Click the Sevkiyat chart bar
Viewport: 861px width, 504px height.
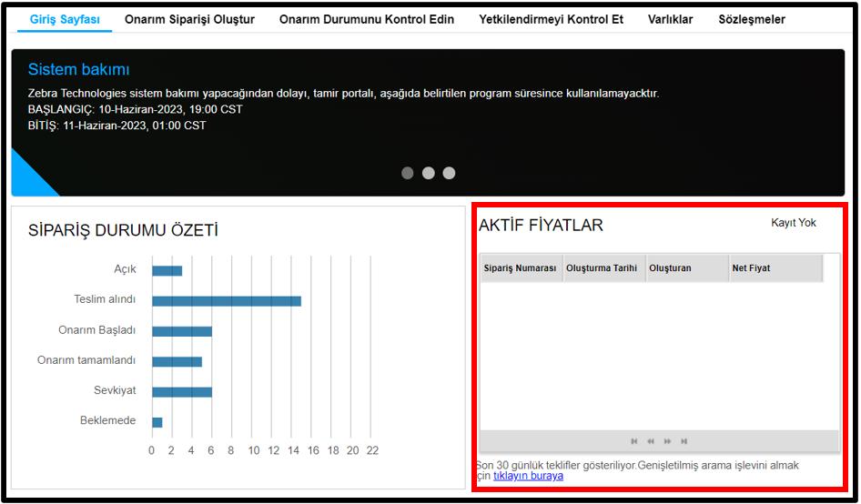tap(182, 392)
